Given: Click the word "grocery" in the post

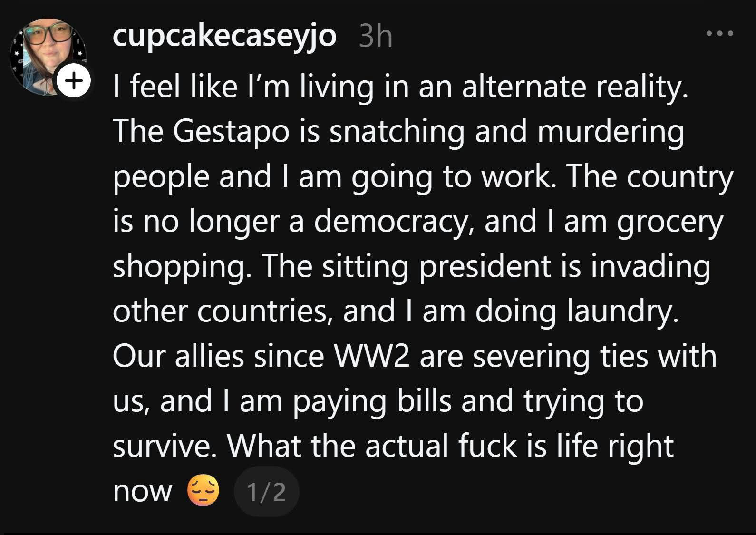Looking at the screenshot, I should (x=669, y=222).
